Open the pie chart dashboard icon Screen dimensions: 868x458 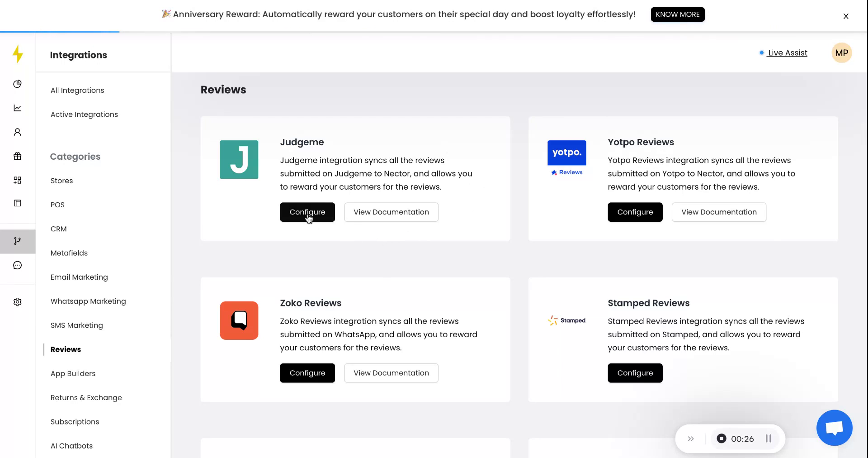18,84
